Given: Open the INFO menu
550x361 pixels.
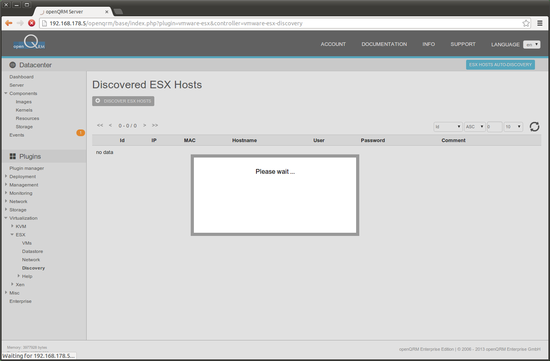Looking at the screenshot, I should pos(429,44).
